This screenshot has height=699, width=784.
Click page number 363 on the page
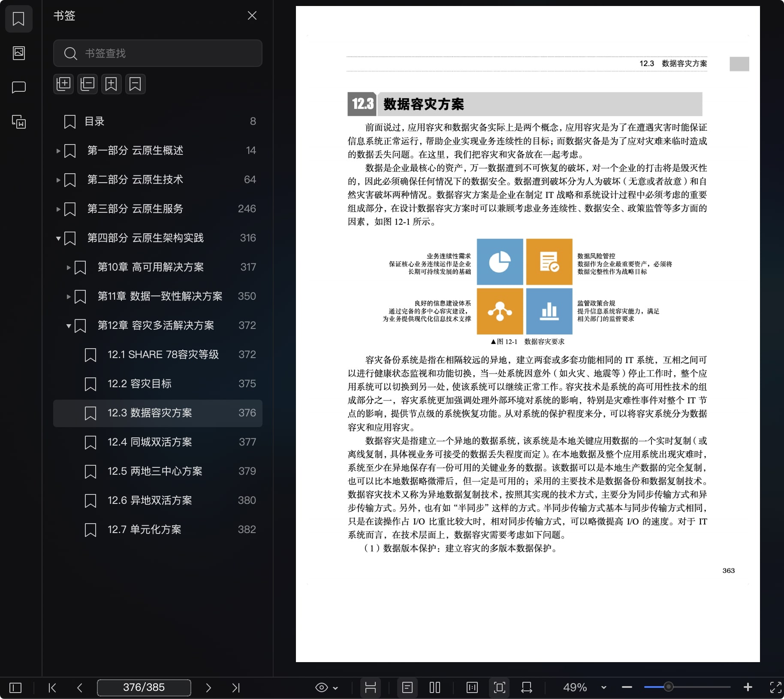click(x=729, y=571)
